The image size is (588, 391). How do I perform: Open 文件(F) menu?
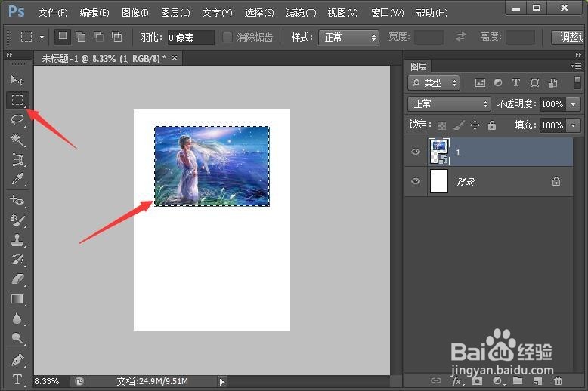click(x=52, y=13)
